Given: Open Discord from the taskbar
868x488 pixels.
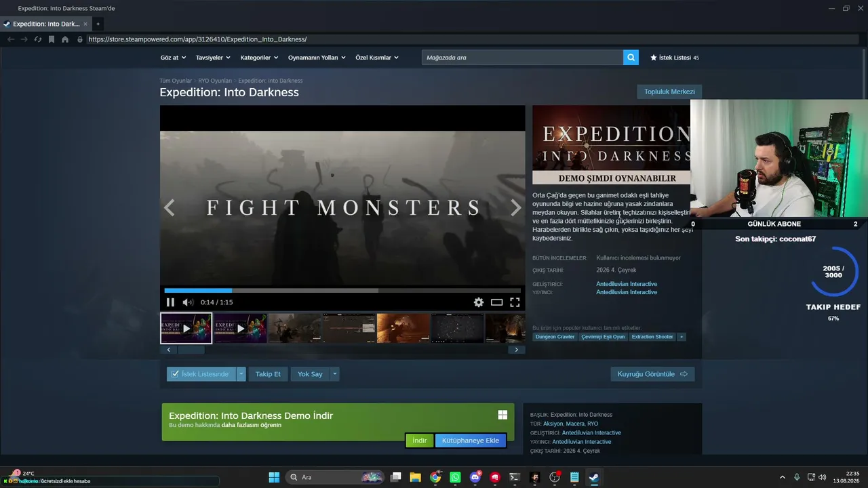Looking at the screenshot, I should [x=475, y=477].
